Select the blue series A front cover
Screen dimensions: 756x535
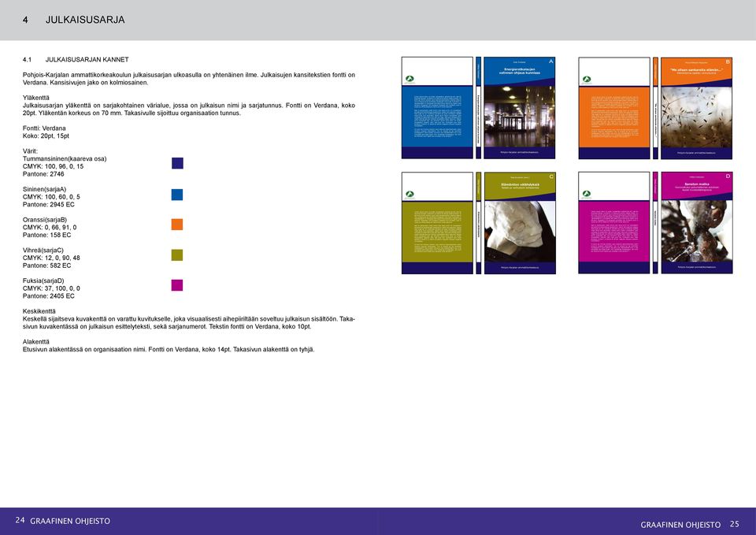[519, 108]
